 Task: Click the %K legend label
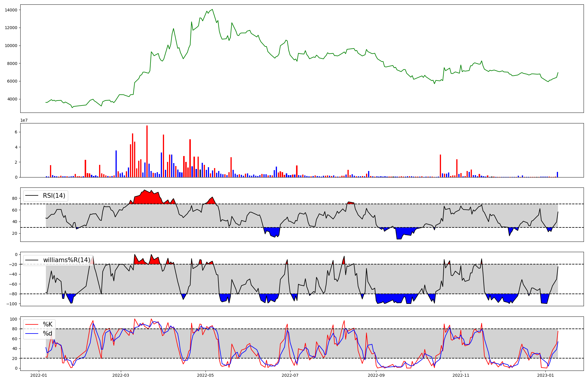click(48, 324)
